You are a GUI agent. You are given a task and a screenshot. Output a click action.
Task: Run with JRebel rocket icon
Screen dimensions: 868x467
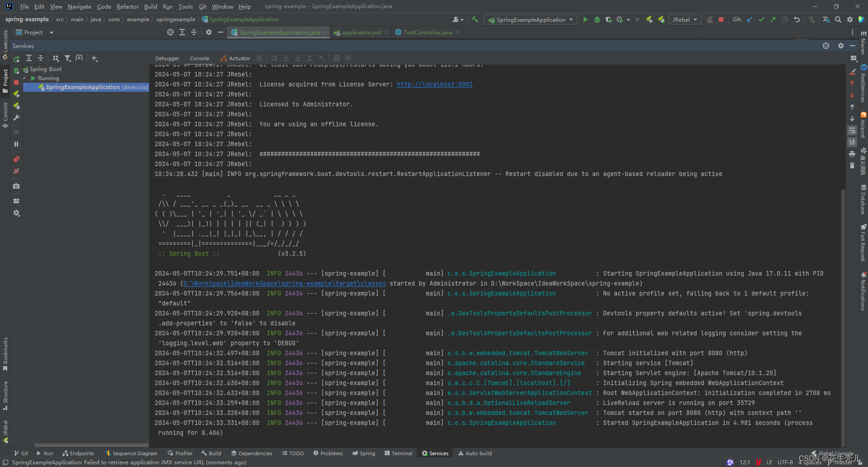[x=649, y=19]
